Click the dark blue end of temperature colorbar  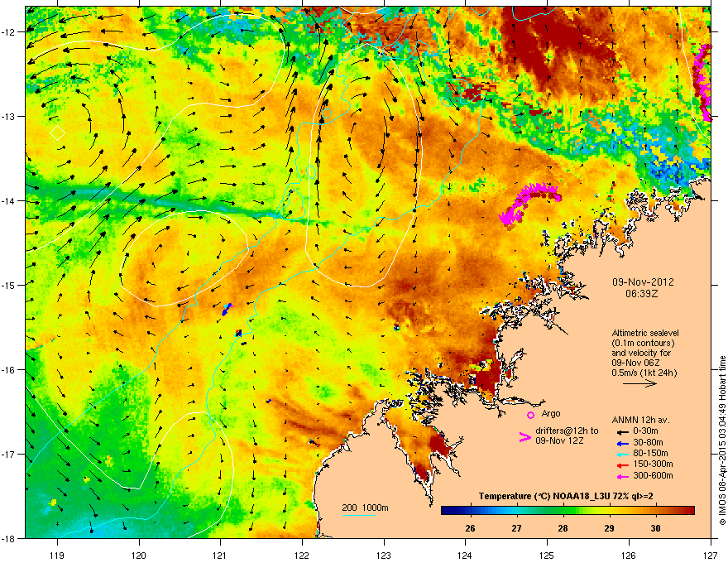(x=445, y=511)
